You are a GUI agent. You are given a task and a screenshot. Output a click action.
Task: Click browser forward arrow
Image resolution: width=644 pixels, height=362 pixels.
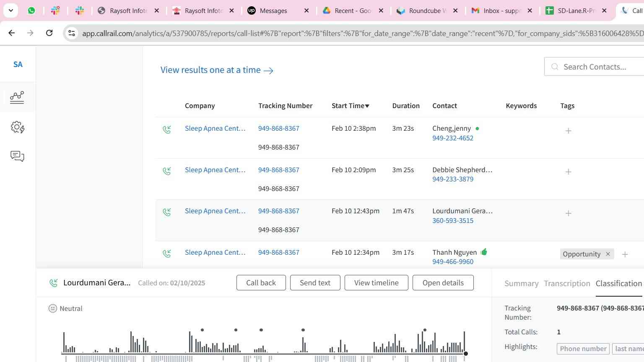coord(30,33)
